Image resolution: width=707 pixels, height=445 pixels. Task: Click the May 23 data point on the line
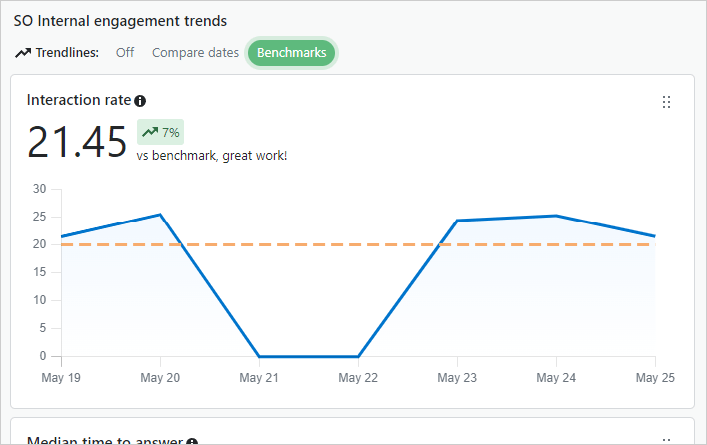[x=457, y=221]
